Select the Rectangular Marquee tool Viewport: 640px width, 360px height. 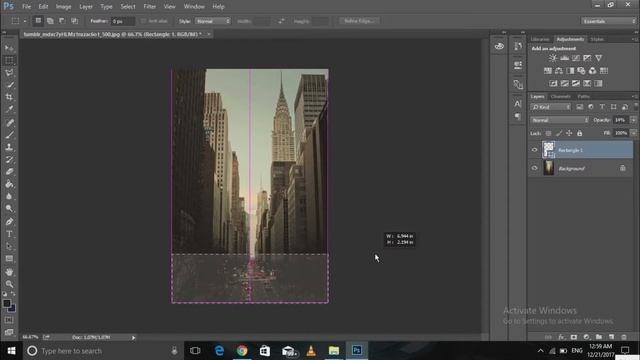pyautogui.click(x=9, y=60)
